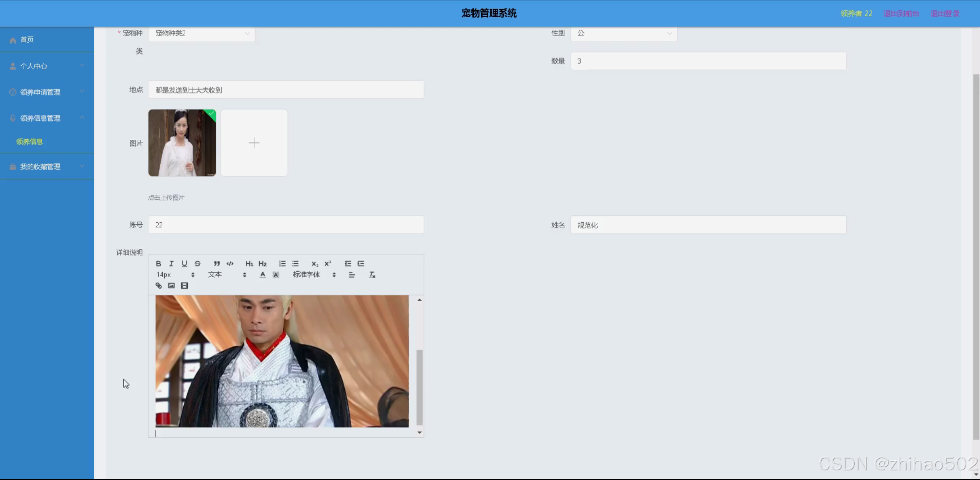
Task: Click 退出到前台 link
Action: click(901, 13)
